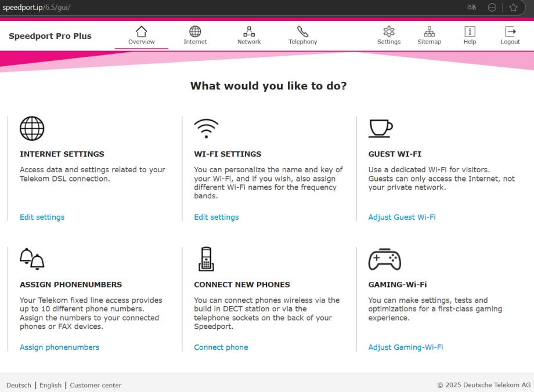
Task: Follow Edit settings link under Wi-Fi Settings
Action: pos(217,217)
